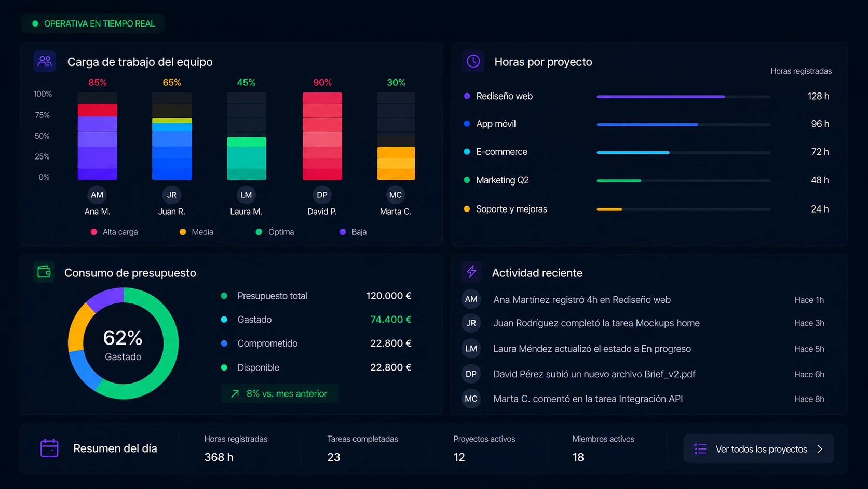This screenshot has height=489, width=868.
Task: Click the Proyectos activos 12 stat
Action: [484, 448]
